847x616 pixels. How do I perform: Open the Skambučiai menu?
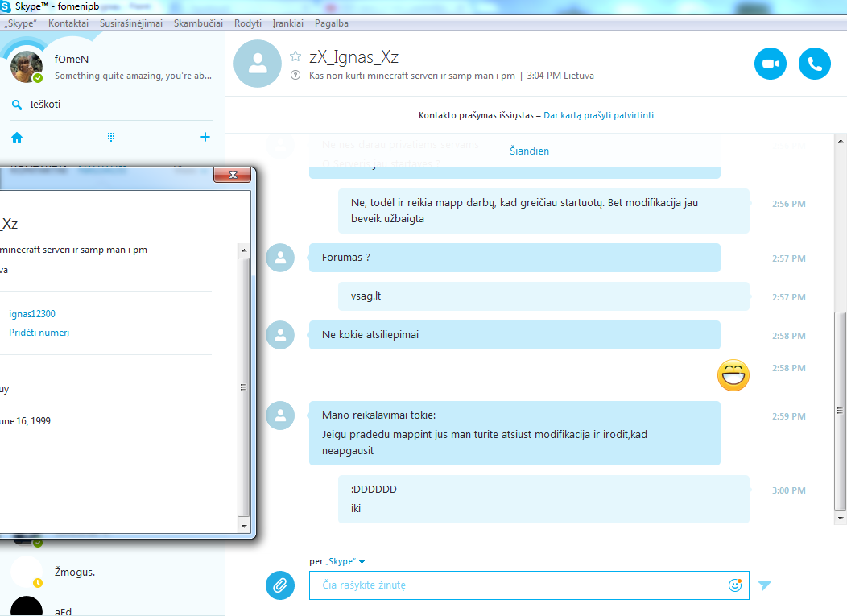tap(198, 23)
